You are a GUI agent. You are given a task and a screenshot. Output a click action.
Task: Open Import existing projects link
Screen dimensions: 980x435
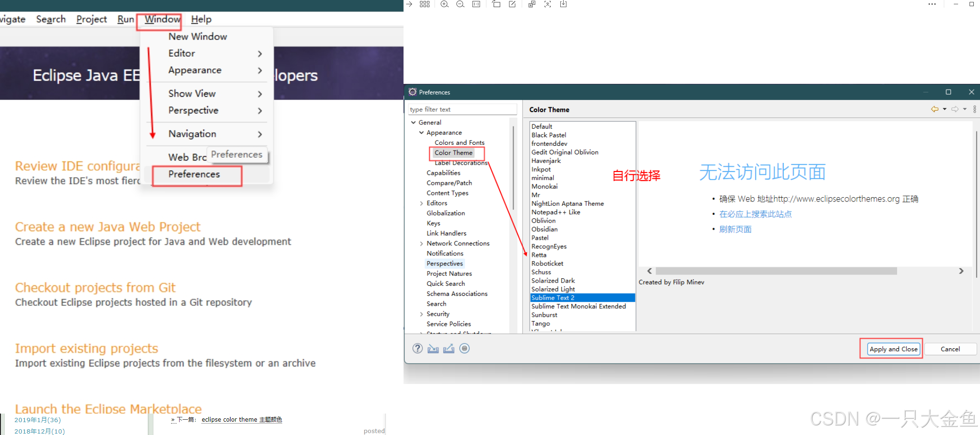click(86, 348)
